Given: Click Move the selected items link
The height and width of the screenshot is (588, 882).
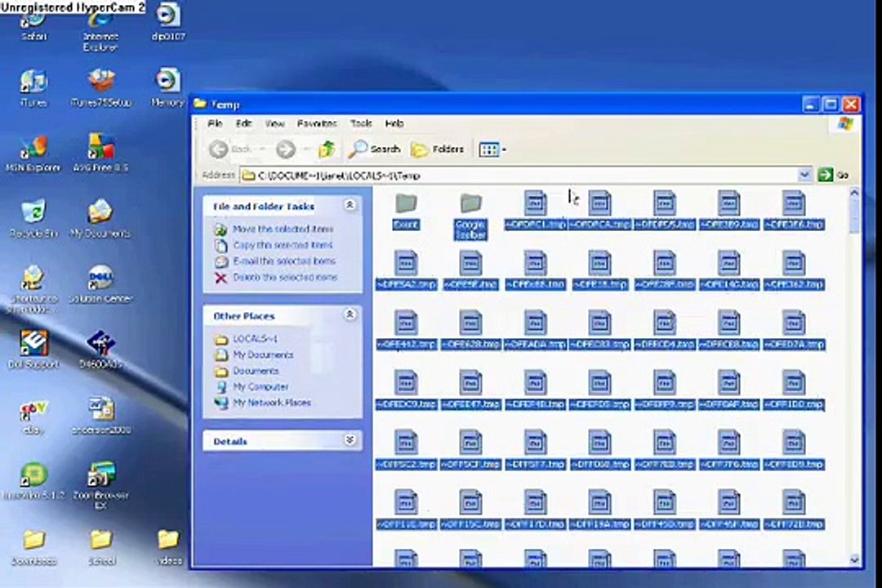Looking at the screenshot, I should 283,229.
